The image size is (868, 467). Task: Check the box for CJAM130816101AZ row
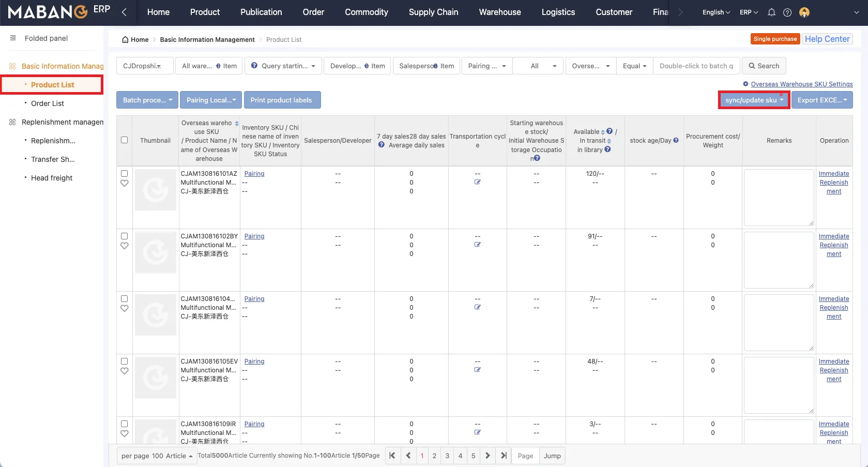pyautogui.click(x=124, y=174)
